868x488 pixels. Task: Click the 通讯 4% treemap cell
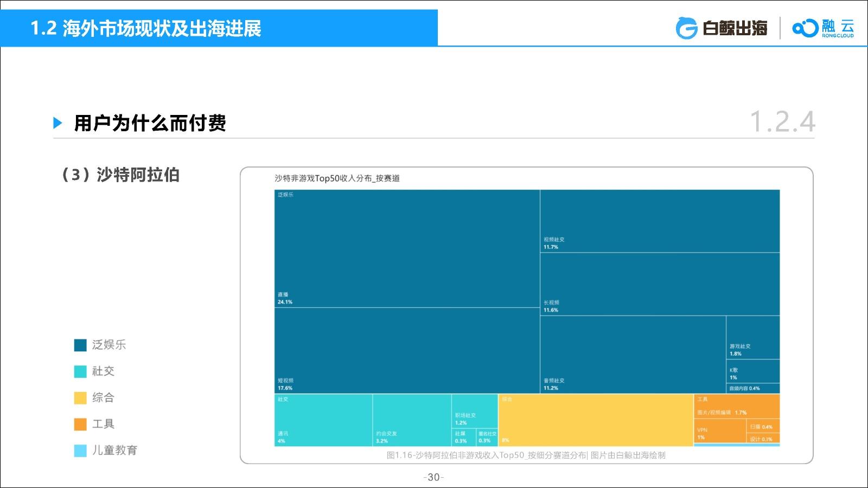[323, 420]
